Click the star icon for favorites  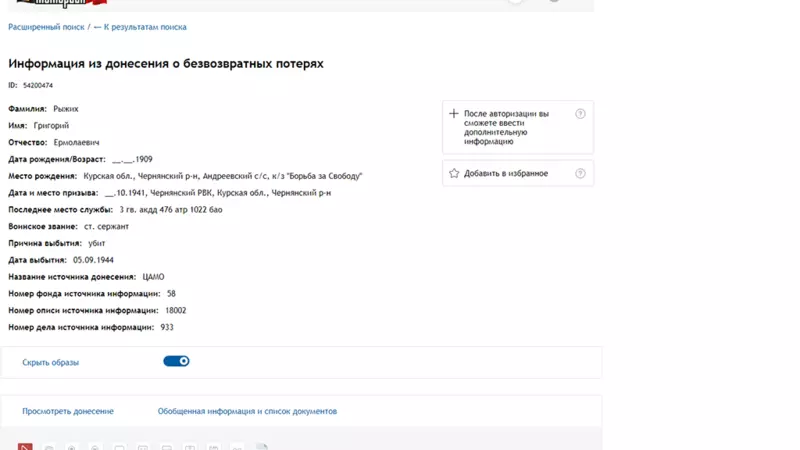pos(454,173)
